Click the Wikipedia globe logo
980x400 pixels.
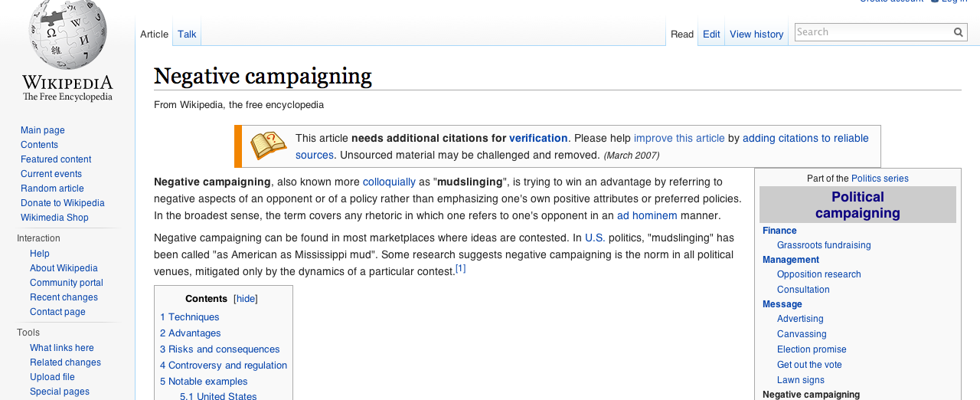[67, 34]
